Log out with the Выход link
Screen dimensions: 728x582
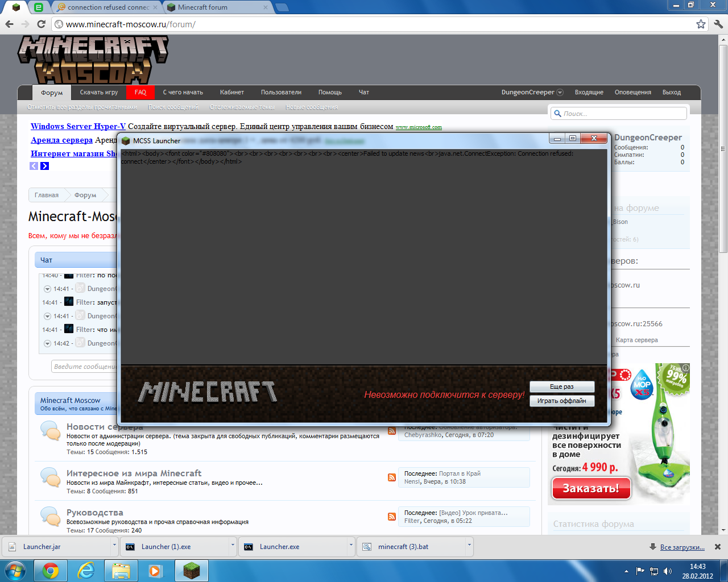[x=672, y=92]
